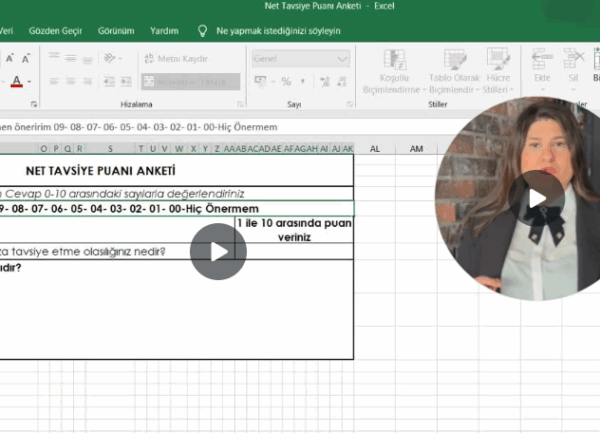
Task: Apply the red font color A
Action: (16, 81)
